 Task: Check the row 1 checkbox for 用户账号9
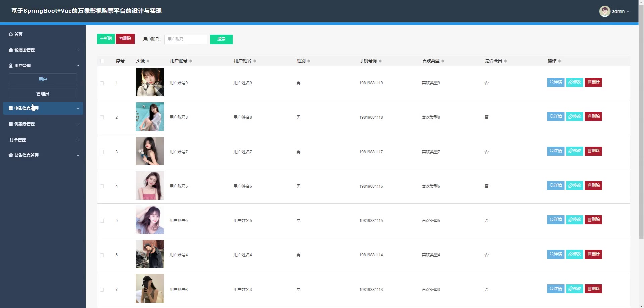pyautogui.click(x=102, y=83)
